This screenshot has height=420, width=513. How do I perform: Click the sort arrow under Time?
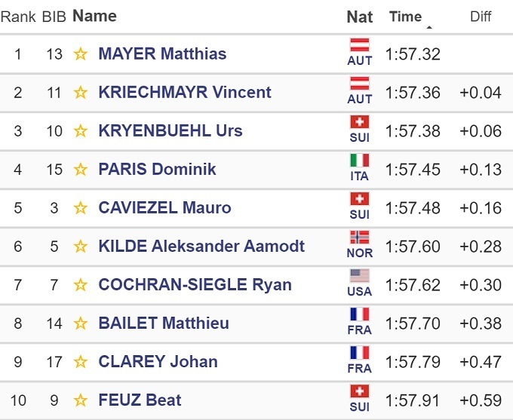(x=429, y=28)
